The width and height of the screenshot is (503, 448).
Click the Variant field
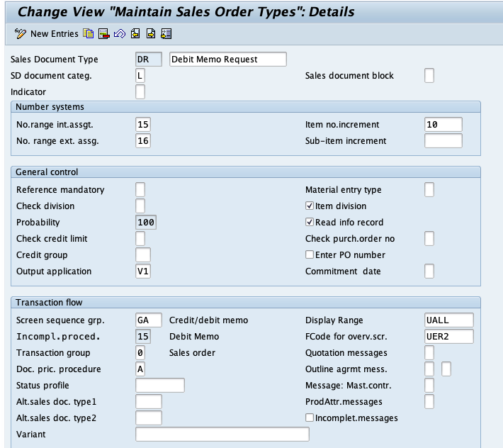coord(222,435)
